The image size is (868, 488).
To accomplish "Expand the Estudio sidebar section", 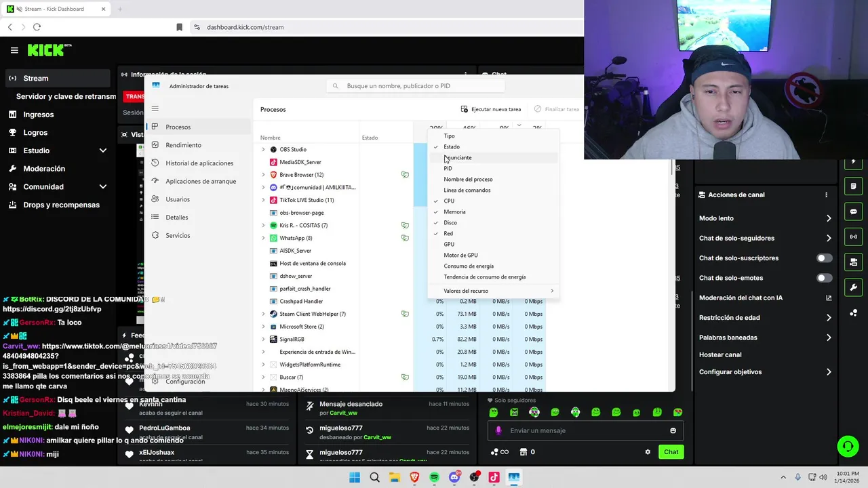I will tap(103, 150).
